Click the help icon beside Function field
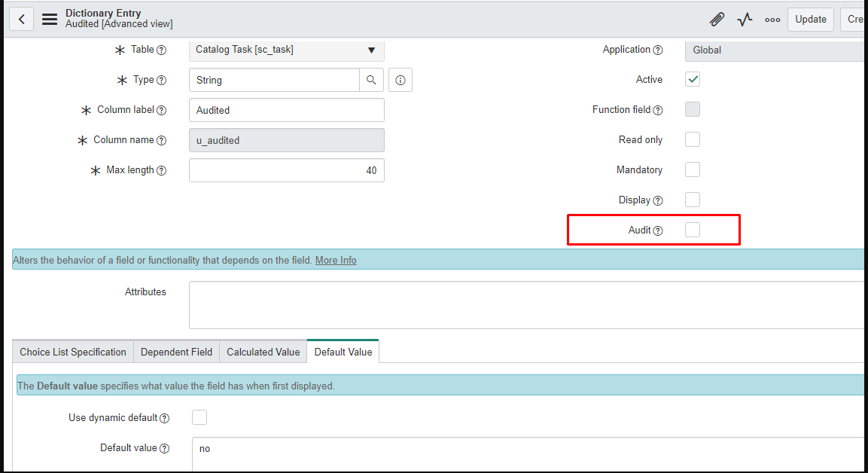Viewport: 868px width, 473px height. (658, 110)
